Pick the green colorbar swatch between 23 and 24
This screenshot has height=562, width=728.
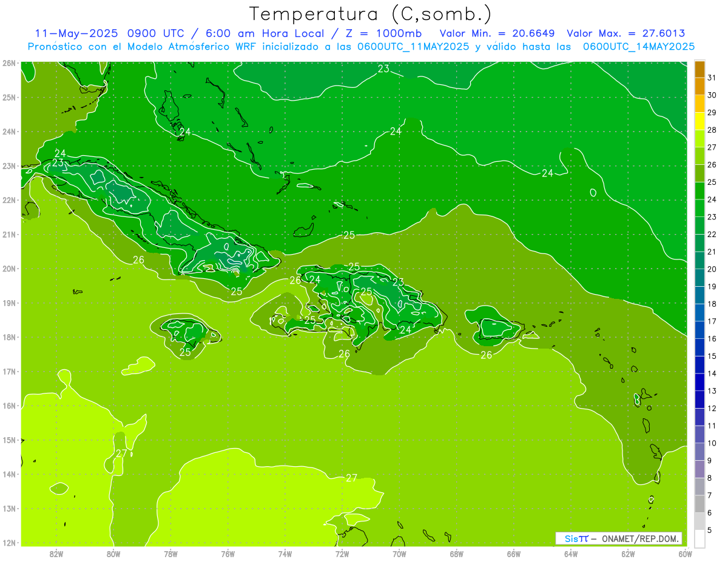699,208
